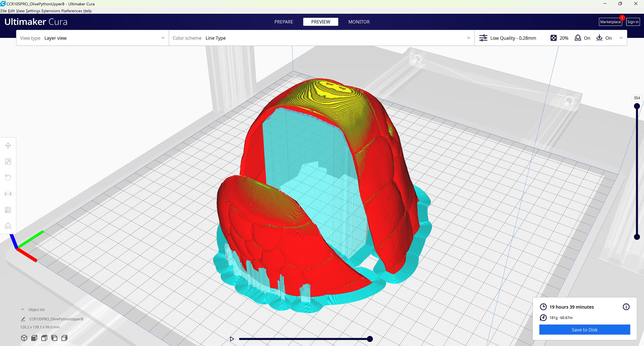Click the build plate adhesion icon
This screenshot has height=346, width=644.
599,38
